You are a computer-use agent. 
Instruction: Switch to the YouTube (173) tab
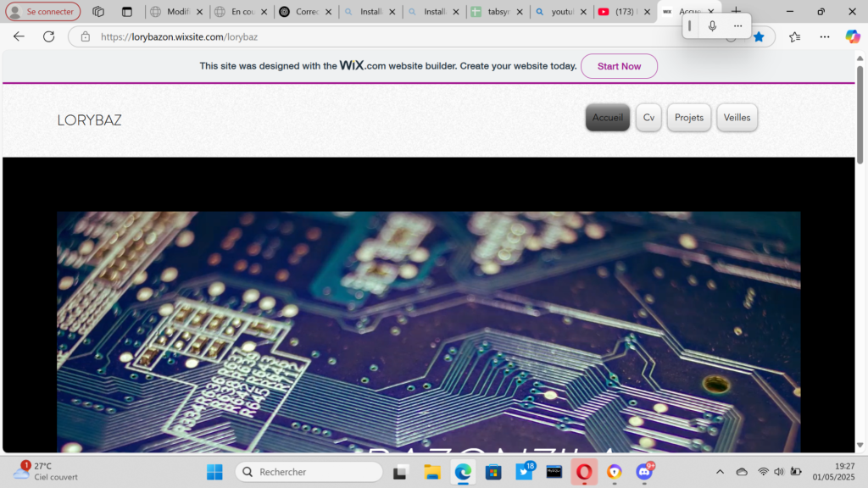click(x=623, y=12)
